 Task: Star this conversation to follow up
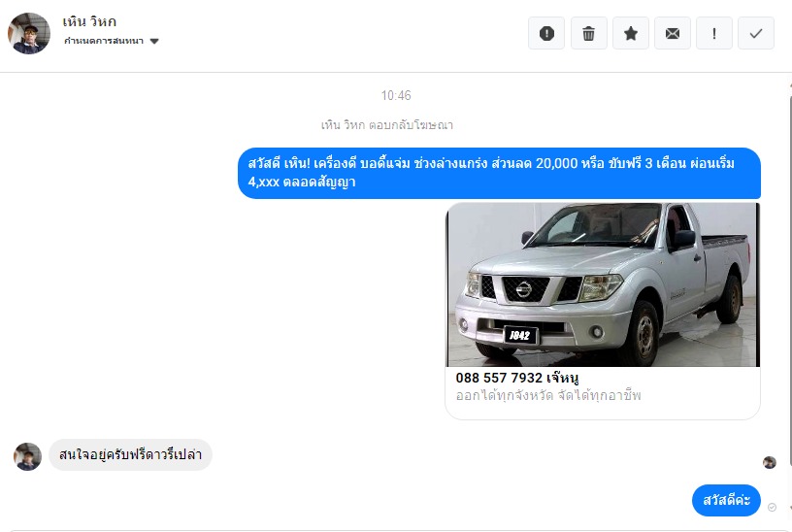pyautogui.click(x=630, y=34)
